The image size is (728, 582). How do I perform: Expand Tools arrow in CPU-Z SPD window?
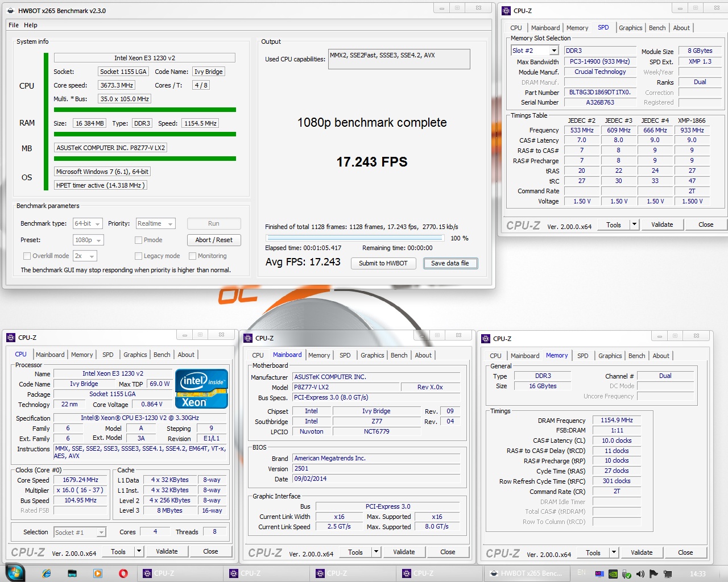(634, 225)
